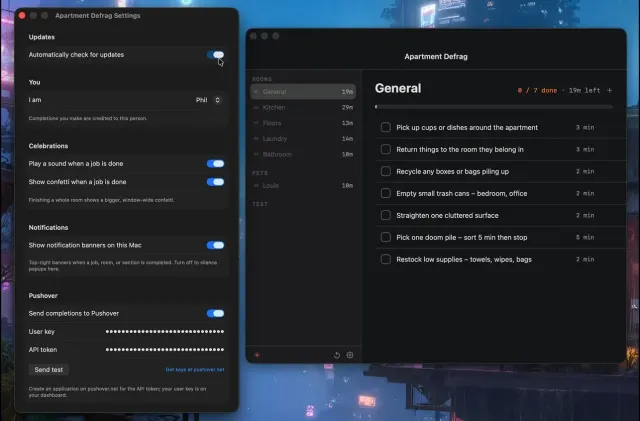This screenshot has height=421, width=640.
Task: Click the Send test button
Action: [49, 370]
